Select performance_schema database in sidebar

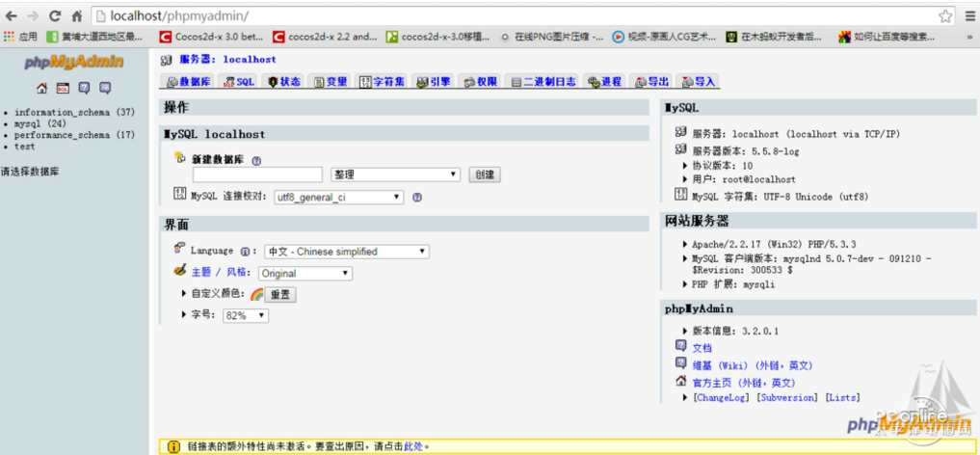coord(74,135)
